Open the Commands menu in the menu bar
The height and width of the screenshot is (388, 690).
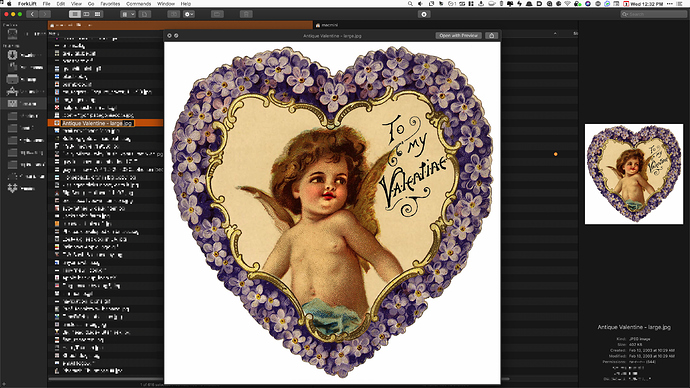pyautogui.click(x=139, y=4)
